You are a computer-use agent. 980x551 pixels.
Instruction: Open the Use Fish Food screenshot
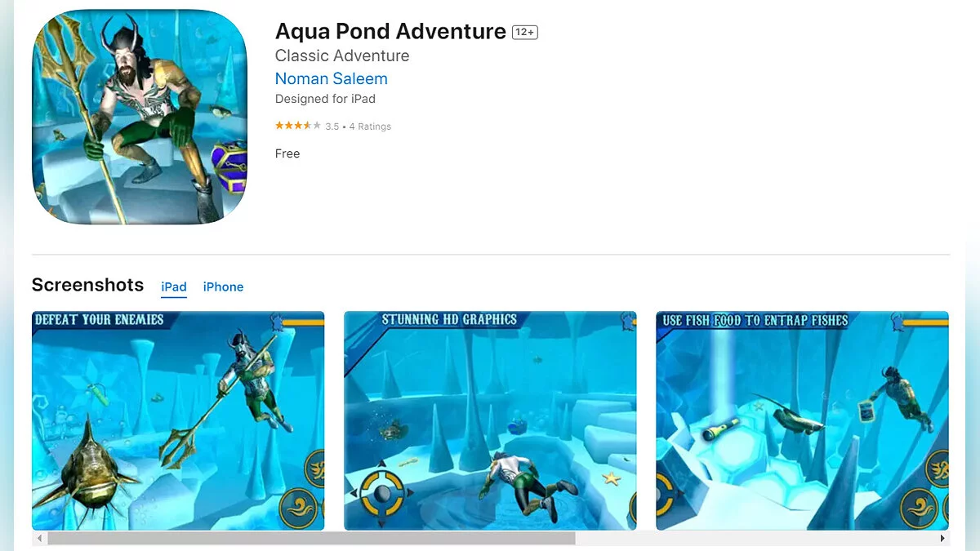click(802, 420)
